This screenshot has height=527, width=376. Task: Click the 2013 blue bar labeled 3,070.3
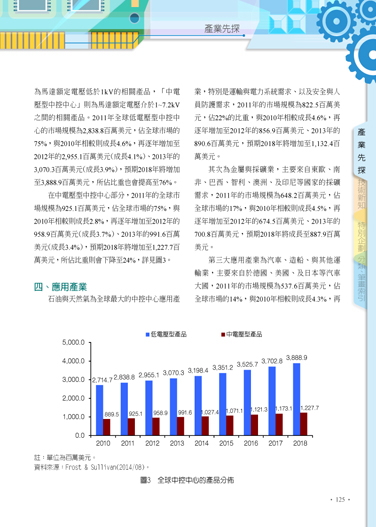[173, 407]
